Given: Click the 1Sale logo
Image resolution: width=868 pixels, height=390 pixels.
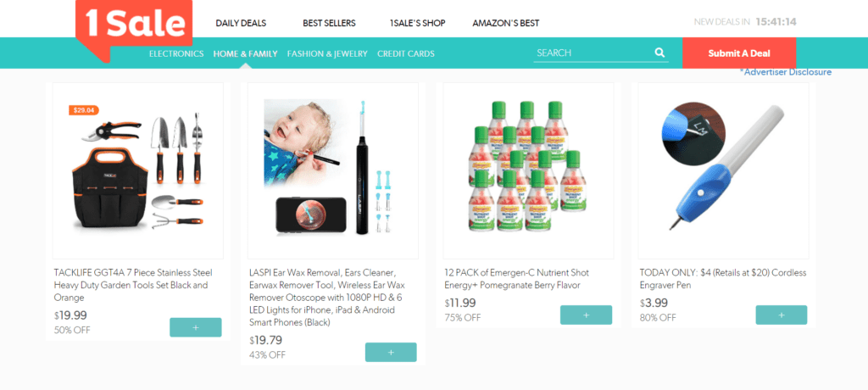Looking at the screenshot, I should pos(134,25).
